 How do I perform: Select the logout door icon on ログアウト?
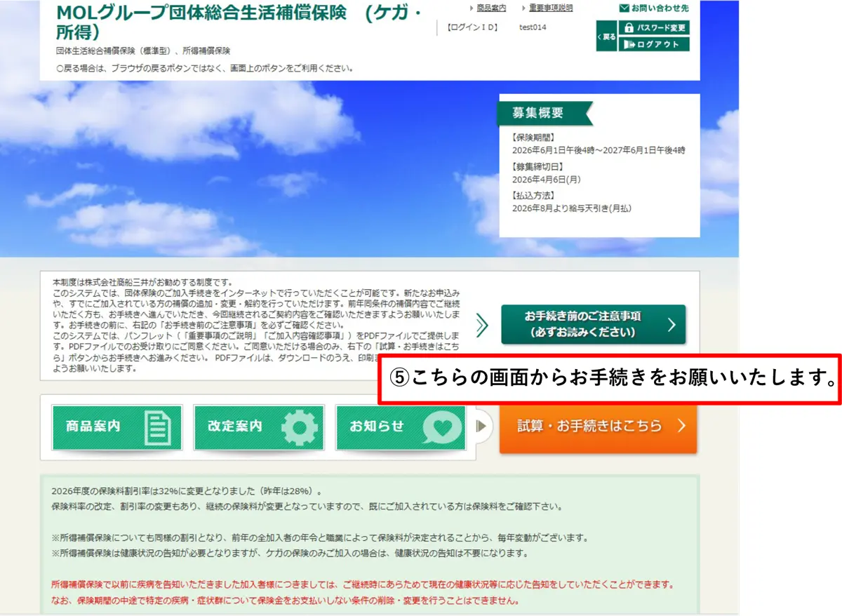[x=629, y=43]
